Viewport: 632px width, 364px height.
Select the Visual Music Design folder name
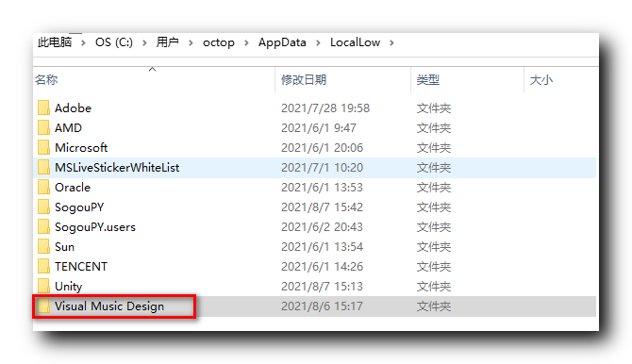click(x=109, y=306)
